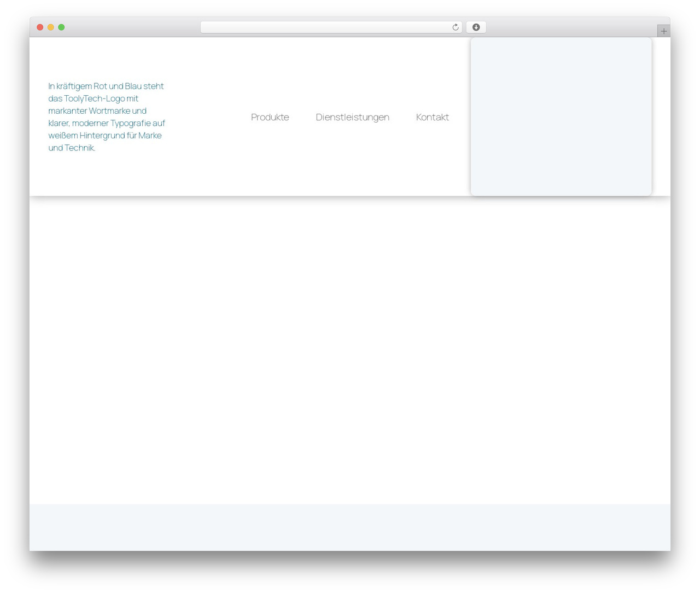Open the browser downloads button
The height and width of the screenshot is (593, 700).
pos(476,27)
